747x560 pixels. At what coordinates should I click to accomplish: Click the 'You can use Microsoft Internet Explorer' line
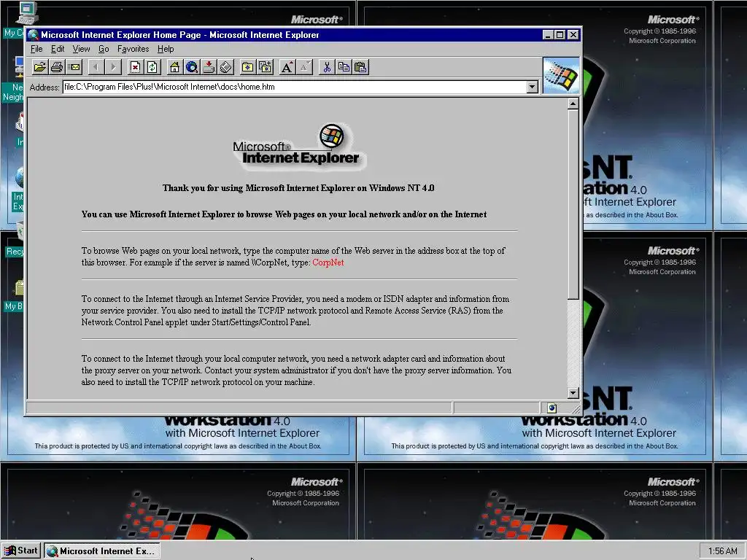pyautogui.click(x=284, y=214)
